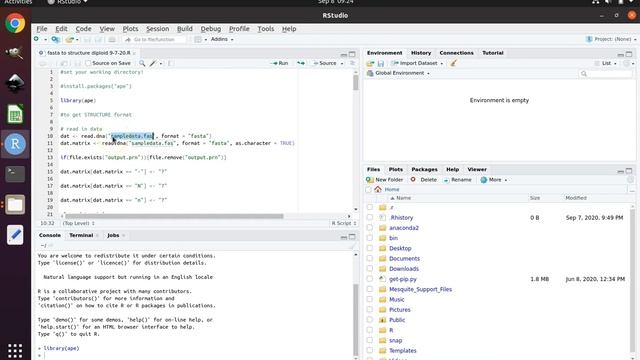Show applications grid in the dock
This screenshot has width=640, height=360.
15,350
